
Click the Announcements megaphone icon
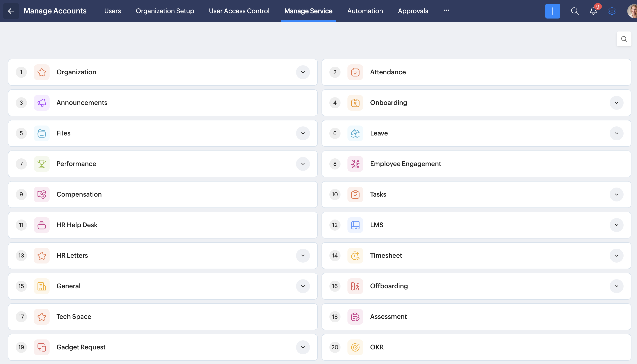click(41, 103)
